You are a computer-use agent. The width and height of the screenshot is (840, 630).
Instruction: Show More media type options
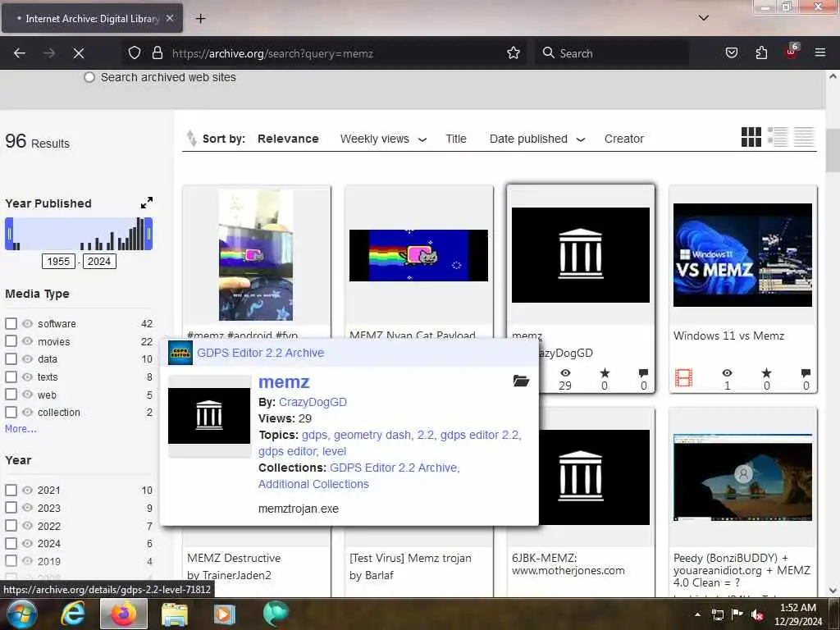click(x=21, y=428)
